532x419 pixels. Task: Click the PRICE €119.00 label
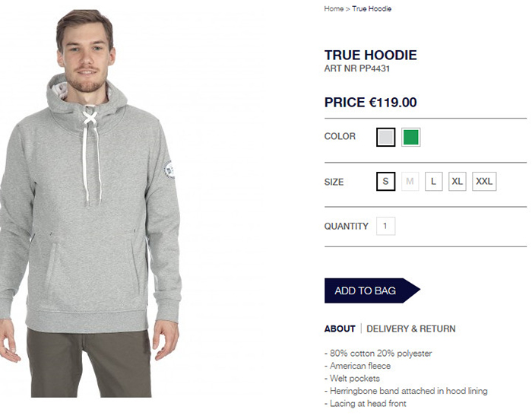coord(371,102)
